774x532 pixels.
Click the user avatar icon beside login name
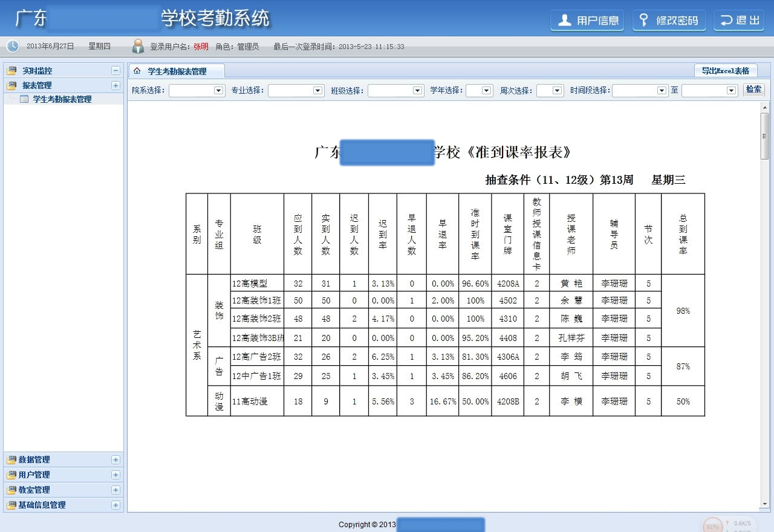click(x=138, y=46)
